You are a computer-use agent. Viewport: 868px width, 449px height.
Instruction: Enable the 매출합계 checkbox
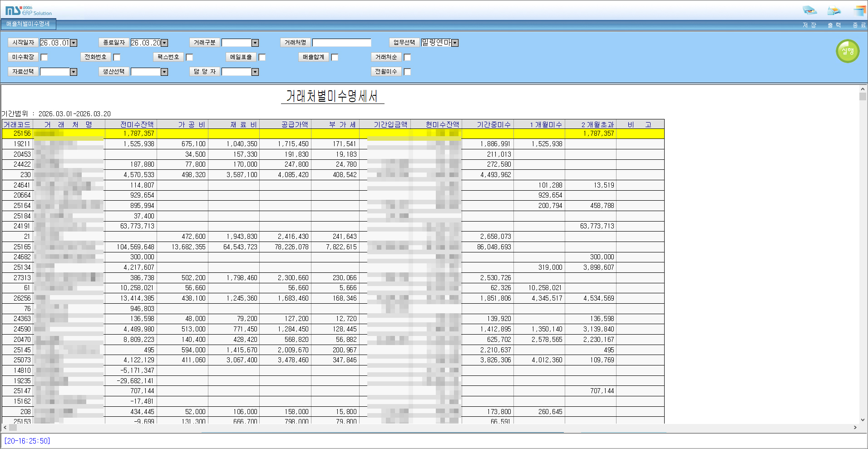click(335, 57)
